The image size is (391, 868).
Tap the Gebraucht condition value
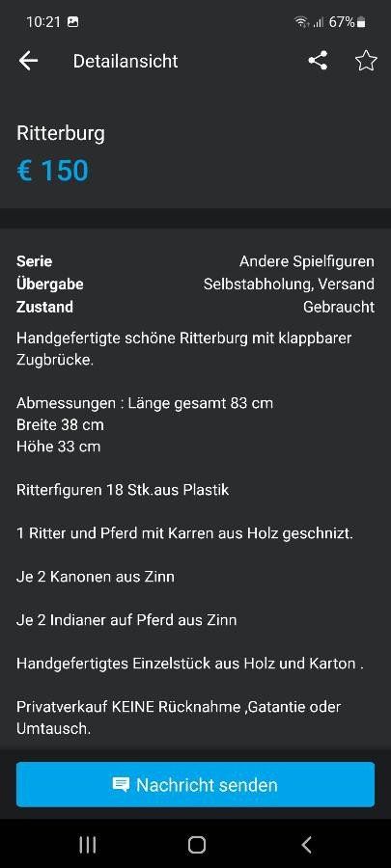point(339,307)
